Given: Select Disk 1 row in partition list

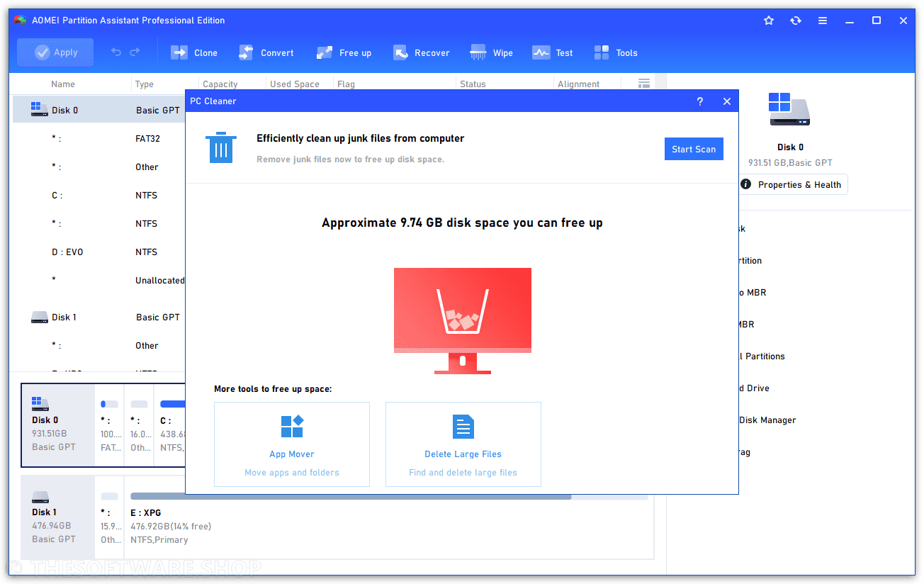Looking at the screenshot, I should click(98, 317).
